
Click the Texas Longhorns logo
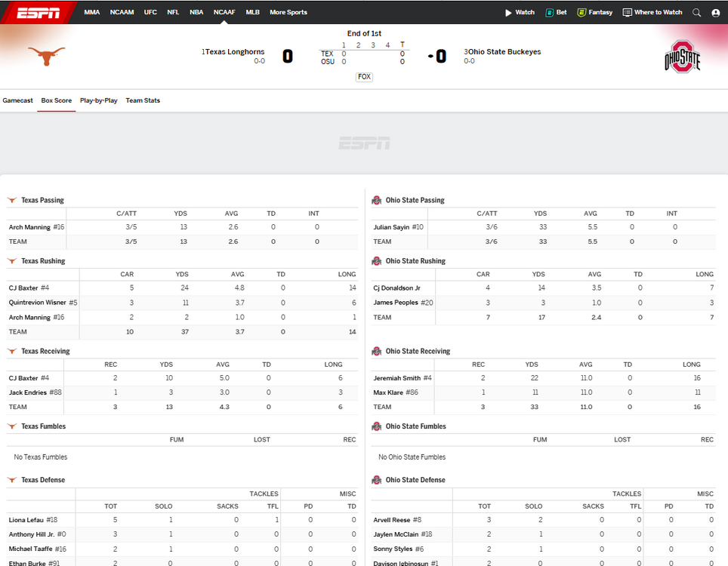point(46,55)
